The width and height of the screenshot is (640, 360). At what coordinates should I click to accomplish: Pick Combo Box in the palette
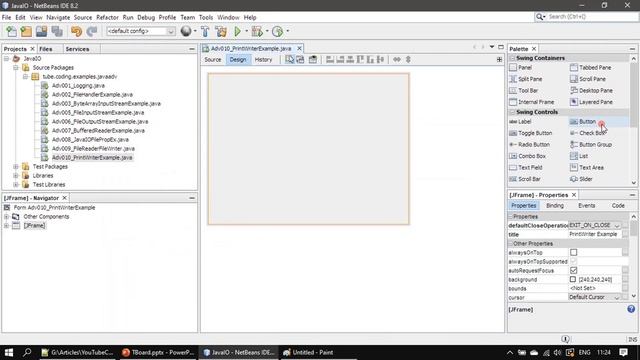[x=528, y=156]
